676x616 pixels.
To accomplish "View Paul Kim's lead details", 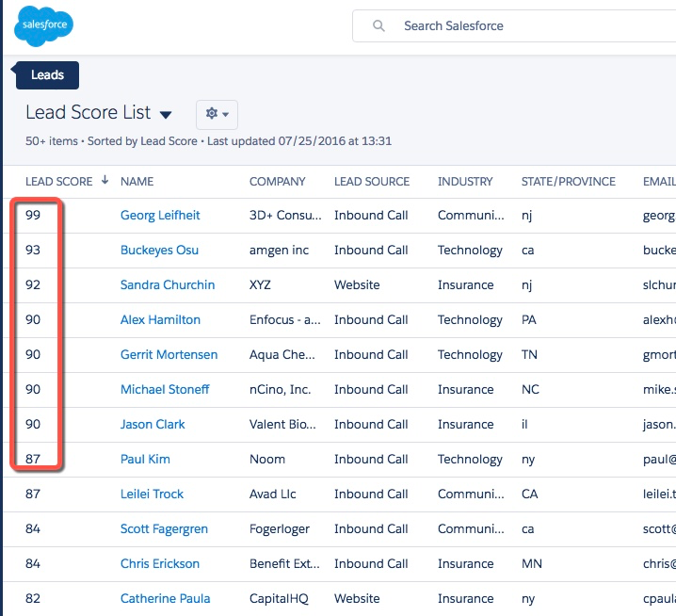I will [145, 460].
